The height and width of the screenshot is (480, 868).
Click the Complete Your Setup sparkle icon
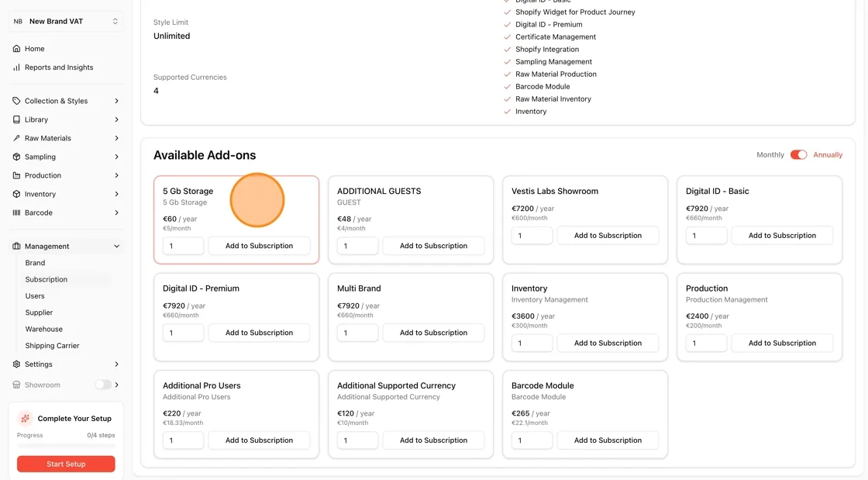click(x=25, y=419)
